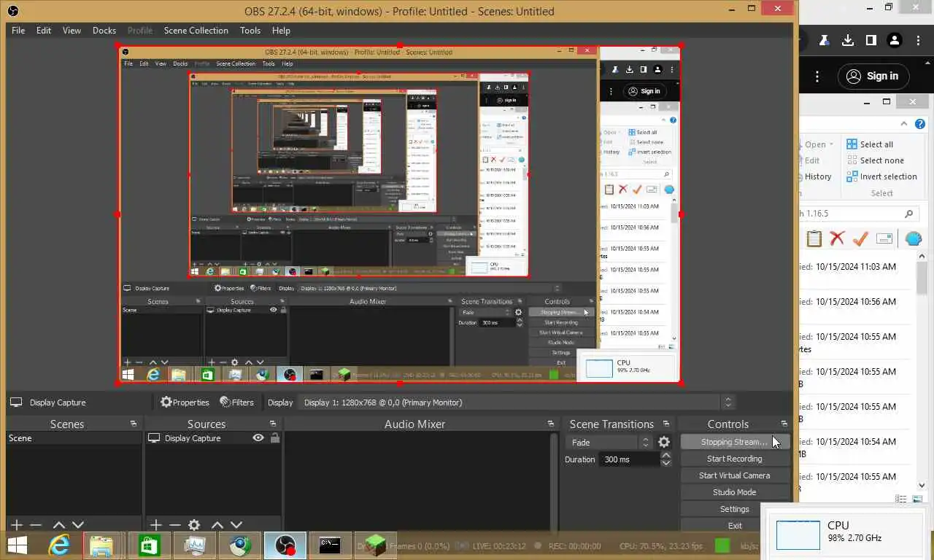
Task: Pop out the Sources dock
Action: [x=273, y=424]
